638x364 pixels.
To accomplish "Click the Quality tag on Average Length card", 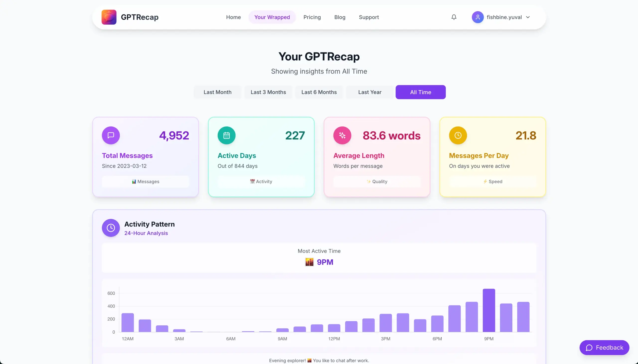I will (x=377, y=182).
